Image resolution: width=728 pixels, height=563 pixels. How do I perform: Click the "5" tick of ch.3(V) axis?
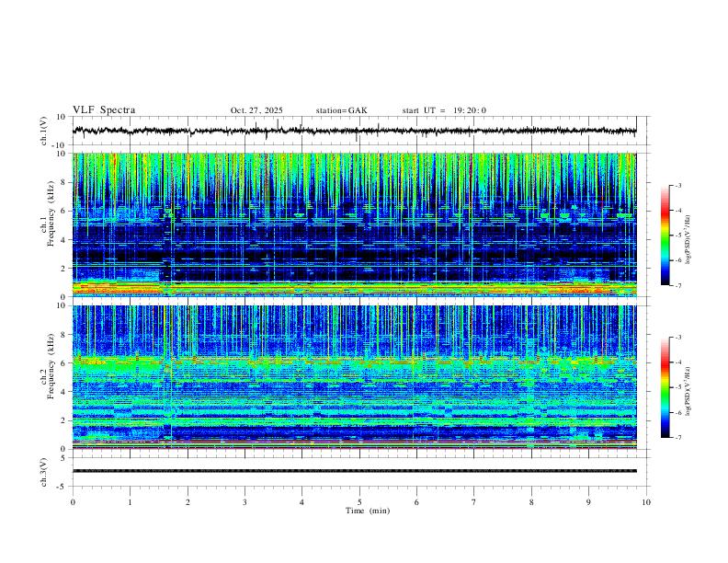coord(63,458)
